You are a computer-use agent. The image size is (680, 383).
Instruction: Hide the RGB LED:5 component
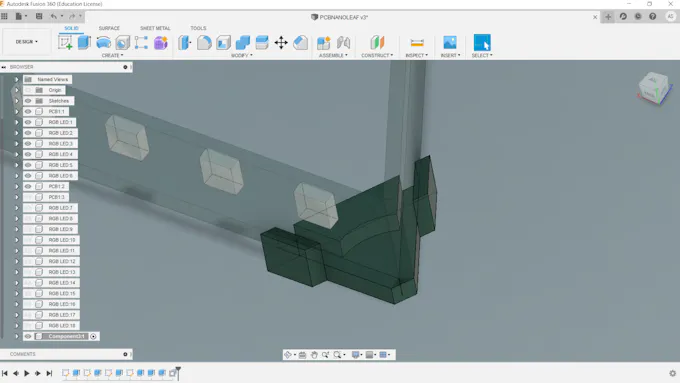28,165
